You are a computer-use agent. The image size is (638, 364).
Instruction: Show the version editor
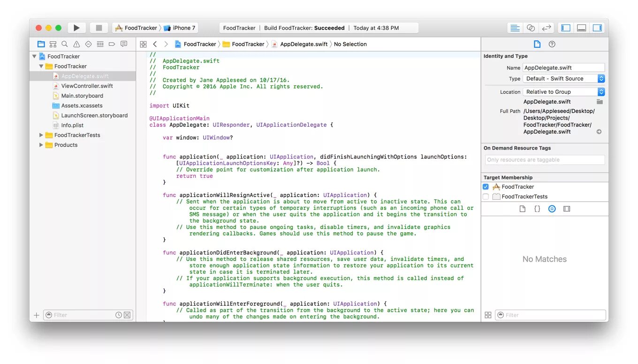[546, 28]
